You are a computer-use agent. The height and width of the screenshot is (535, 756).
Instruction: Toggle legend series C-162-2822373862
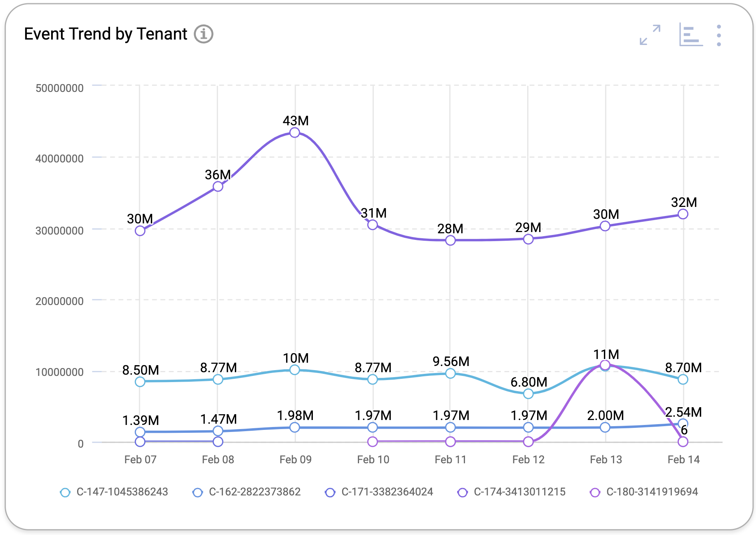(x=247, y=492)
